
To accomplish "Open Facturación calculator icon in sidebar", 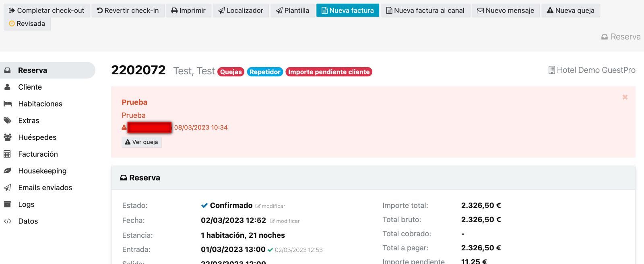I will tap(7, 154).
